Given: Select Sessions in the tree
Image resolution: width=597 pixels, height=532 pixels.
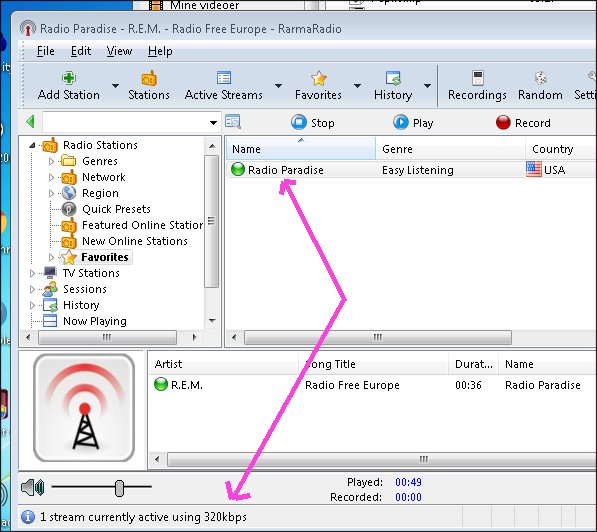Looking at the screenshot, I should pos(85,289).
